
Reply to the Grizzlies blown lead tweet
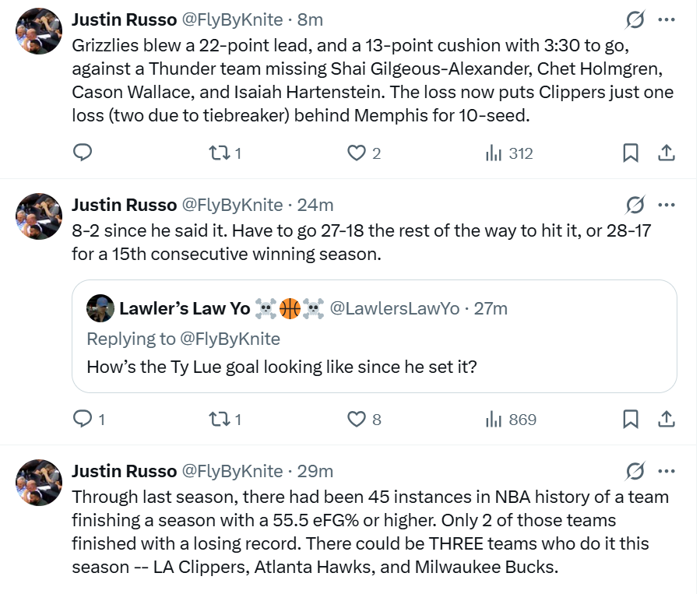pos(83,153)
